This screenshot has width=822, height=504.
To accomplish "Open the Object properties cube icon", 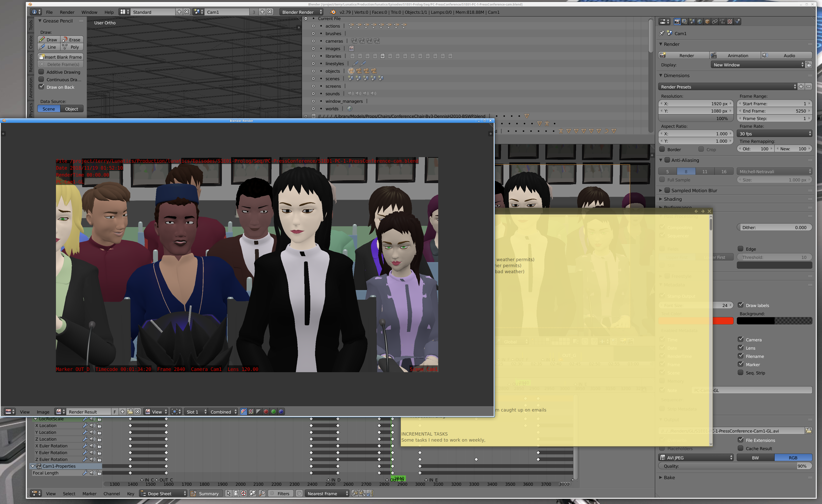I will point(707,22).
